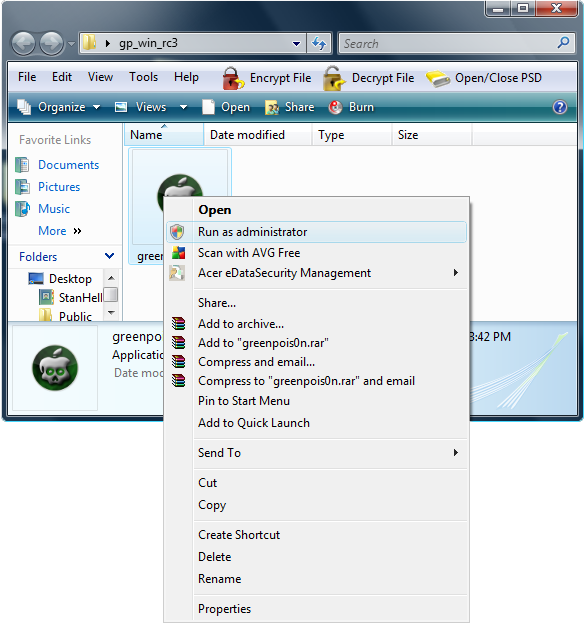Click the folder icon in address bar
The image size is (584, 623).
90,42
